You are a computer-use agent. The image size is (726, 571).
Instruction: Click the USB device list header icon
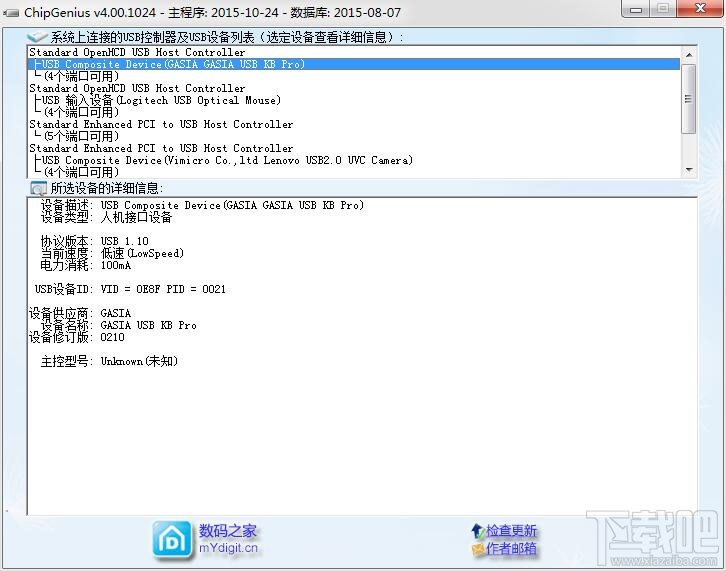37,37
